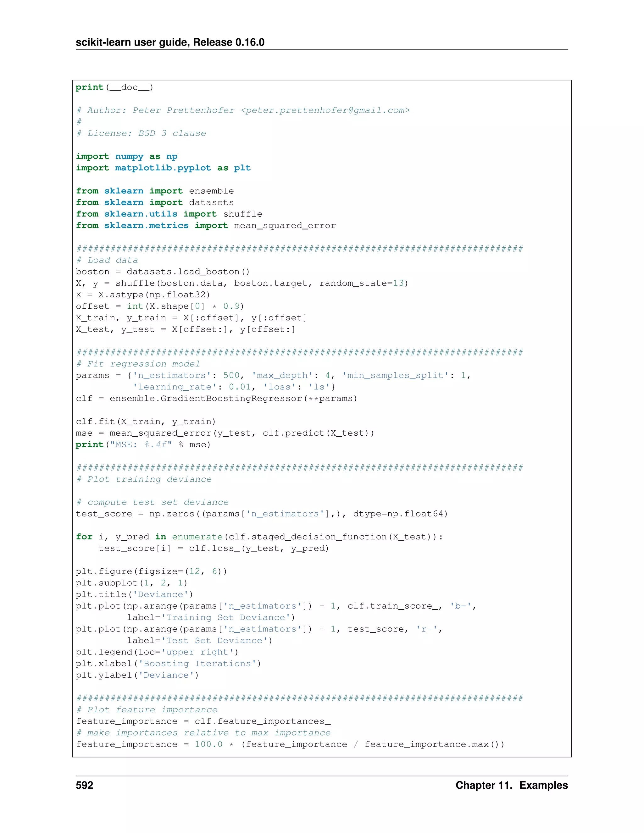The height and width of the screenshot is (833, 644).
Task: Click 'test_score[i] = clf.loss_' line
Action: (x=214, y=548)
